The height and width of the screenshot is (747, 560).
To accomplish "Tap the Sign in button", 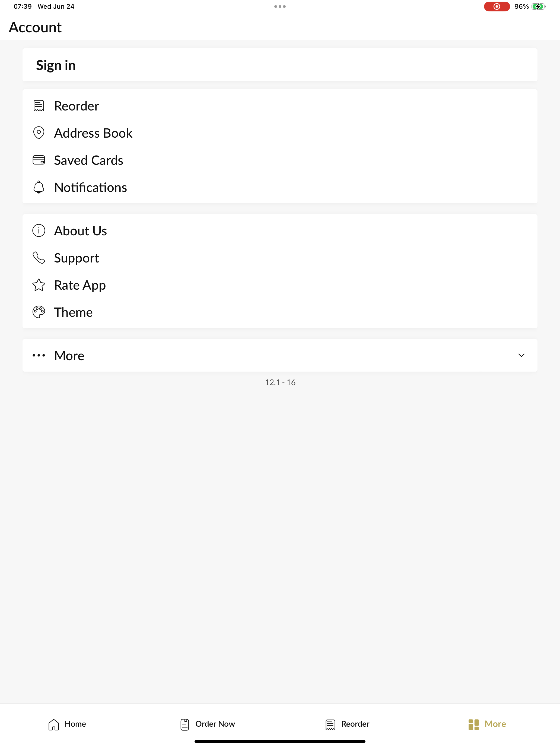I will tap(280, 65).
